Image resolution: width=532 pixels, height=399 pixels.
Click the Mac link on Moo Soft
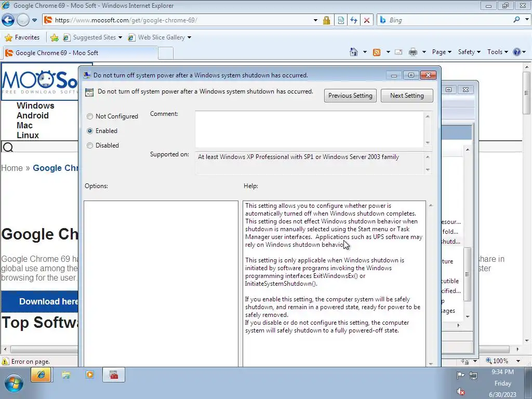24,125
